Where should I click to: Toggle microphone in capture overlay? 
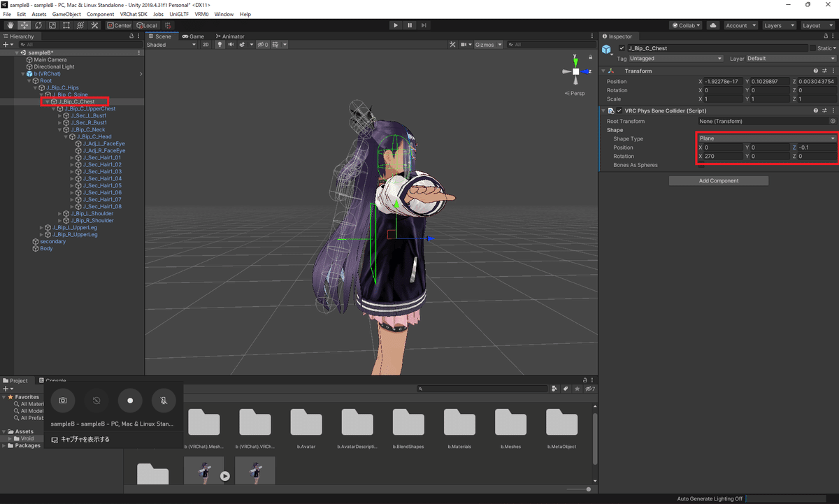pyautogui.click(x=163, y=401)
